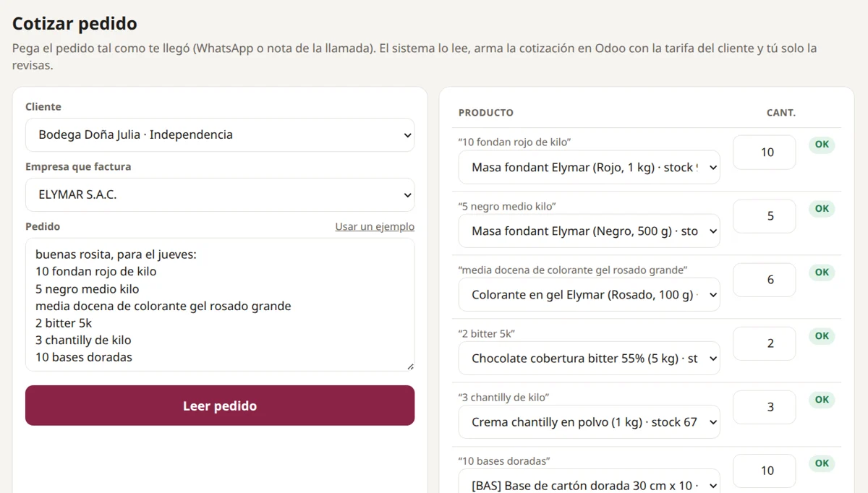Click OK badge on colorante gel rosado row
Image resolution: width=868 pixels, height=493 pixels.
[822, 272]
